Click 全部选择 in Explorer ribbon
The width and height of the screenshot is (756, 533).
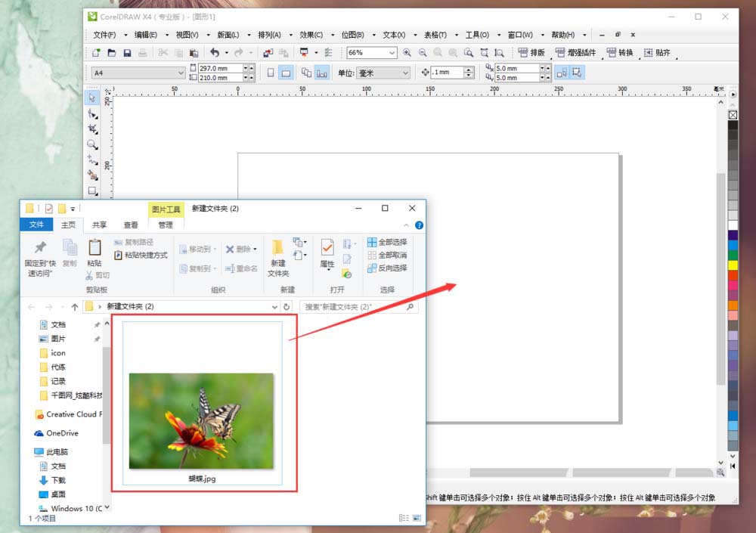(x=387, y=242)
